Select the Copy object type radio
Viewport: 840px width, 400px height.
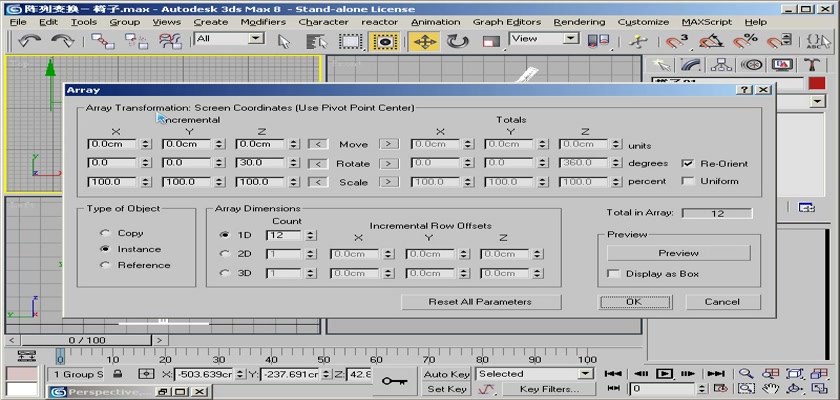point(105,233)
